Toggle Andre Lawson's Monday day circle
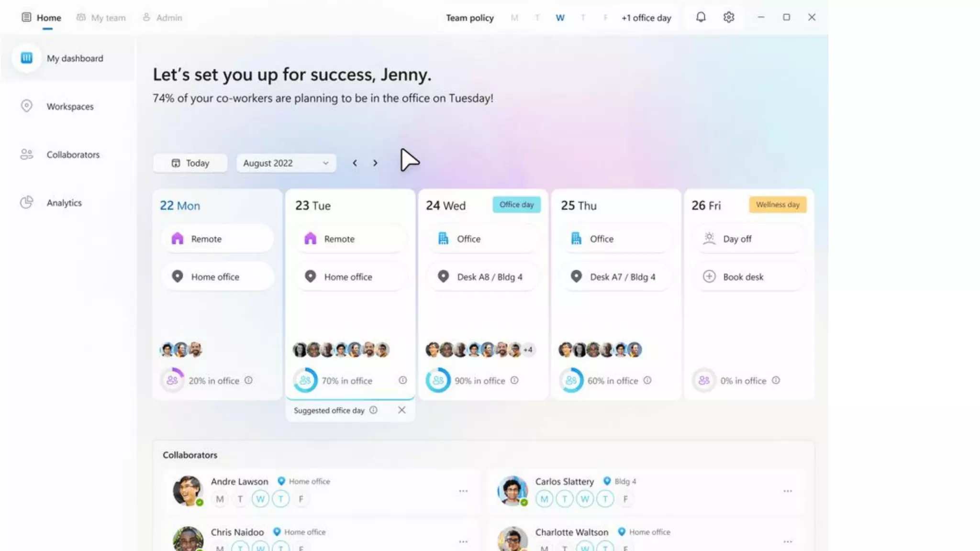 click(x=220, y=499)
